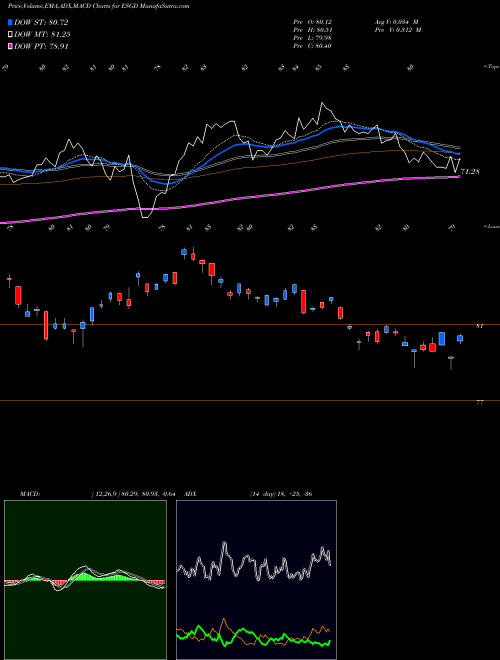Click the '<Tops' axis label
The width and height of the screenshot is (500, 660).
(492, 67)
